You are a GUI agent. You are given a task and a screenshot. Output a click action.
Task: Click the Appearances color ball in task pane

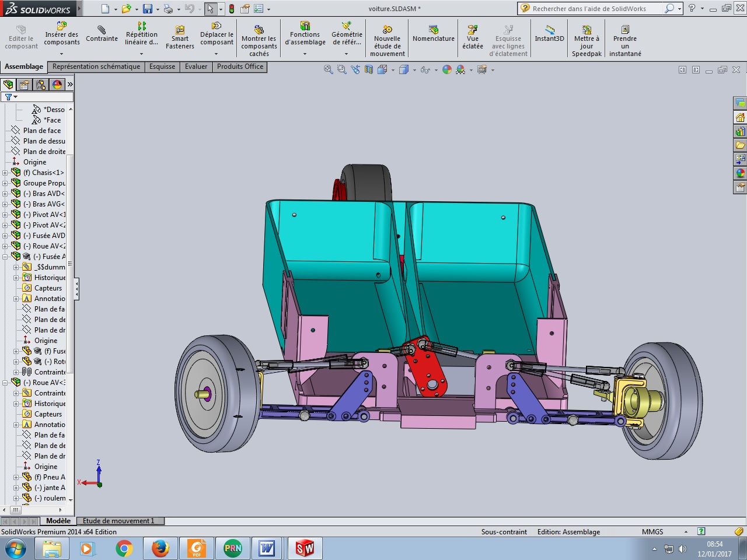coord(740,173)
